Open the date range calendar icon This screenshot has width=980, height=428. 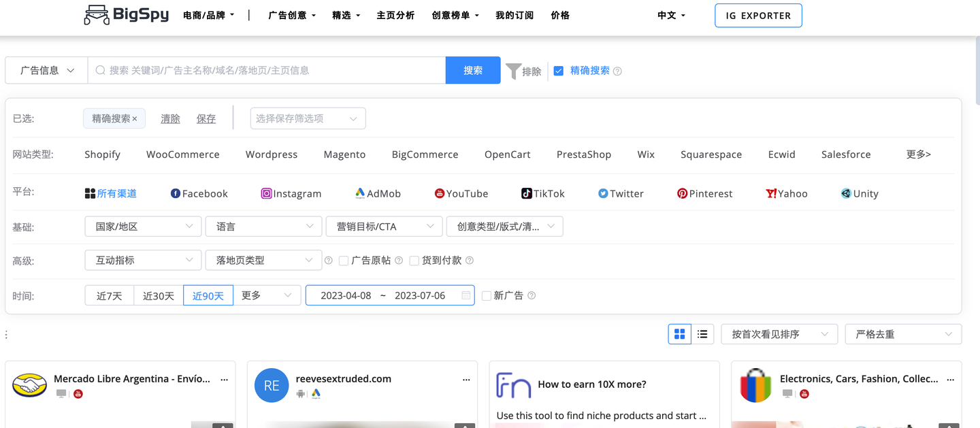click(465, 295)
